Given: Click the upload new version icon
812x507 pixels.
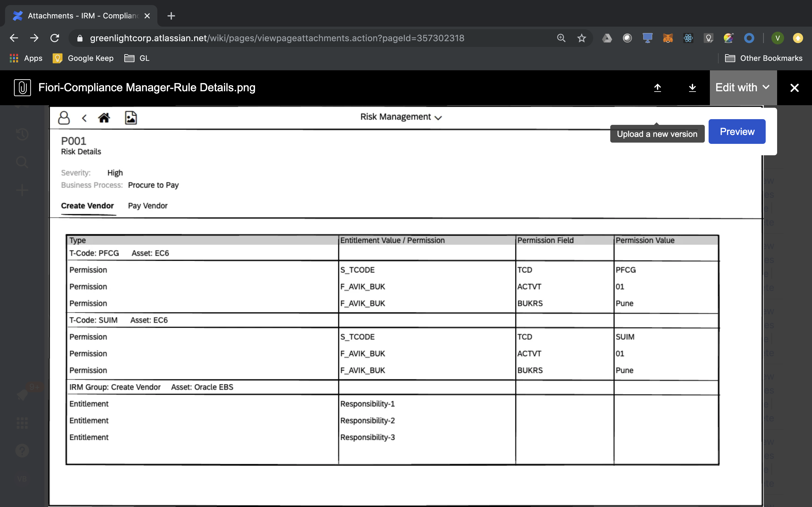Looking at the screenshot, I should point(658,87).
